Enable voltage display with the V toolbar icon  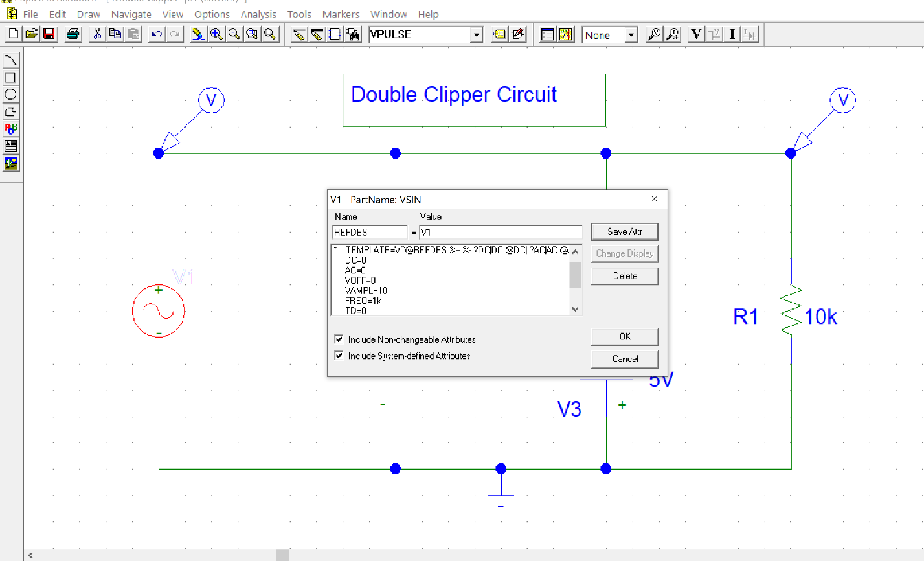[x=695, y=34]
